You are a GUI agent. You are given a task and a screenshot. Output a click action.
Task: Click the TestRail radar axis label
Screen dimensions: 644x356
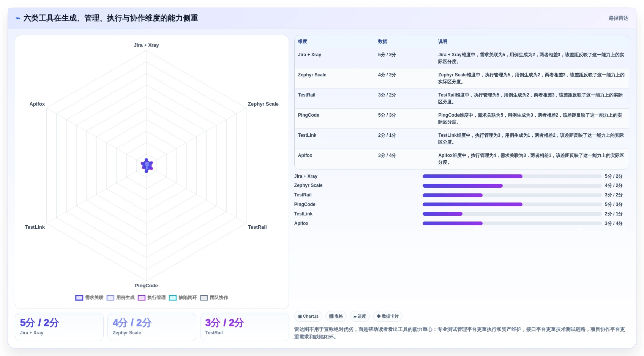click(x=257, y=227)
